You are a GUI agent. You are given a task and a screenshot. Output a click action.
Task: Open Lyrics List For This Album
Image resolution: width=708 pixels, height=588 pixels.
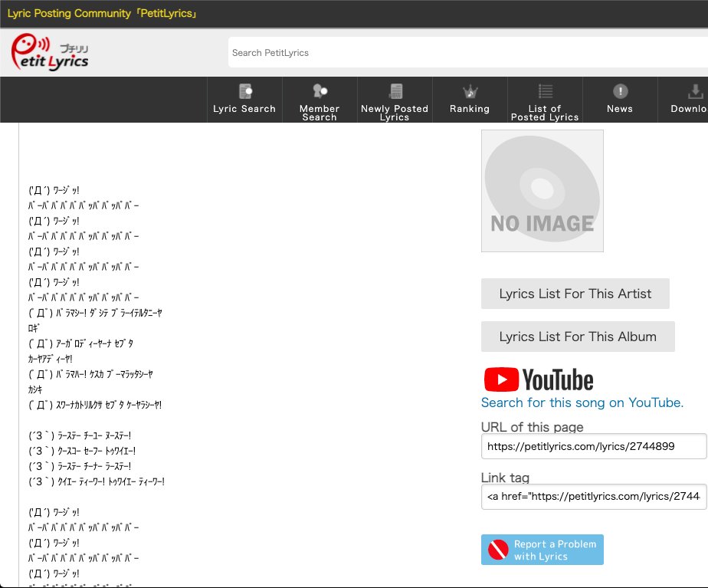pyautogui.click(x=578, y=337)
